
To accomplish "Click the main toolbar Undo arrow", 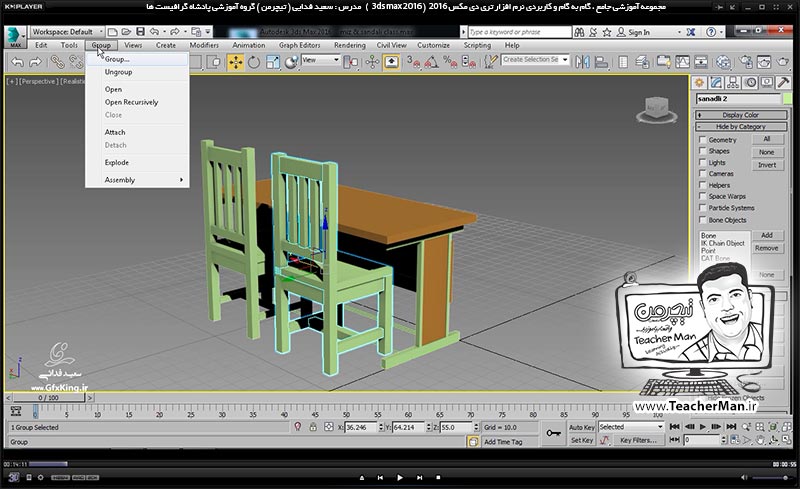I will [17, 62].
